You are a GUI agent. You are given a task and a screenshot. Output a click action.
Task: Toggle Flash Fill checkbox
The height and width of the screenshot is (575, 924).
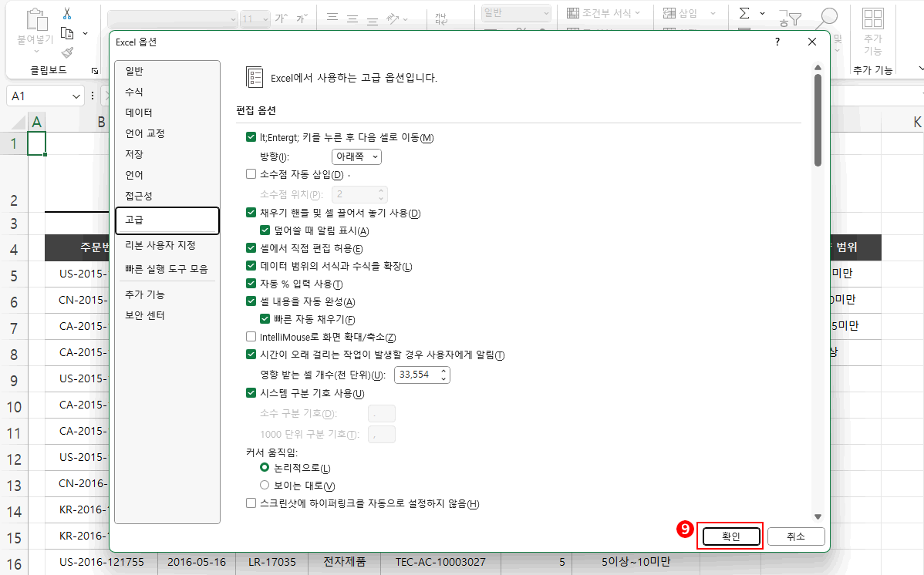[265, 319]
